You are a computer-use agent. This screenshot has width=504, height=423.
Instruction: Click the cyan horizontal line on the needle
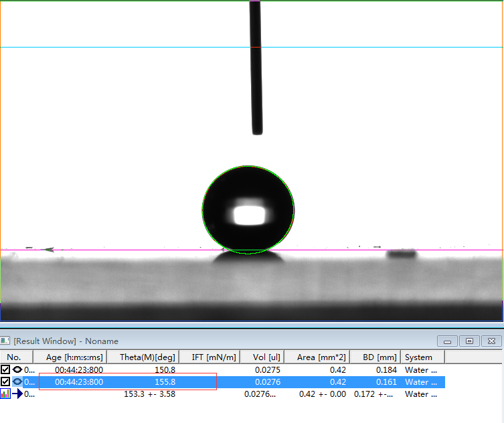(255, 48)
